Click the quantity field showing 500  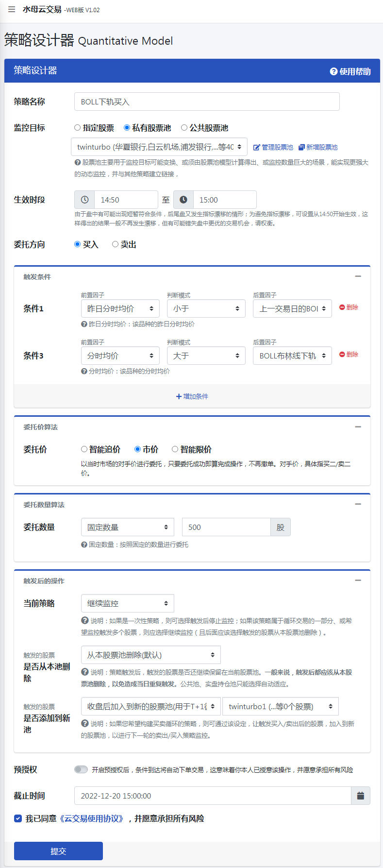pos(226,527)
